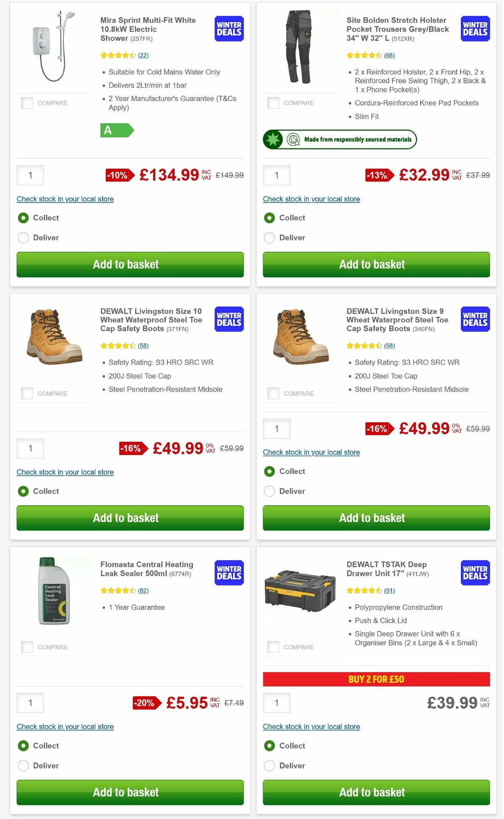Click the Winter Deals badge on DEWALT TSTAK drawer
This screenshot has height=819, width=504.
coord(474,572)
